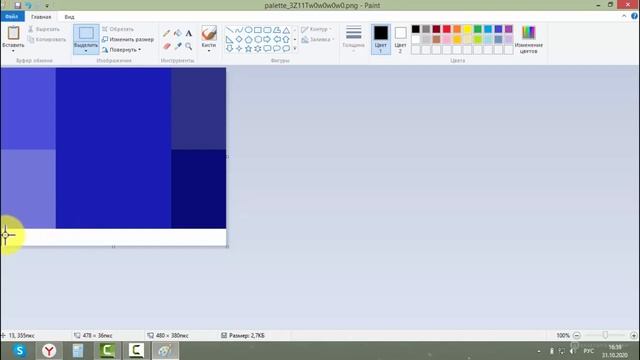Open the shape Fill (Заливка) dropdown

[x=318, y=40]
